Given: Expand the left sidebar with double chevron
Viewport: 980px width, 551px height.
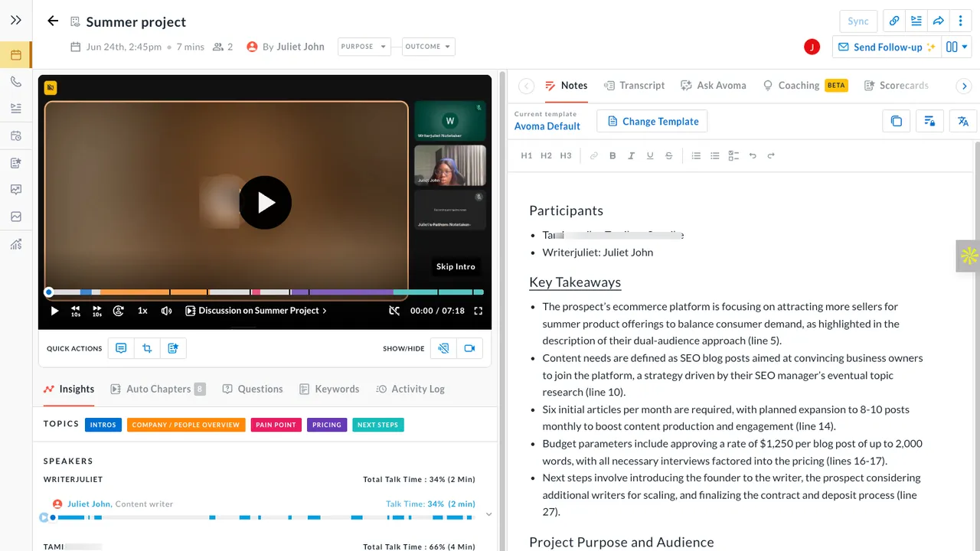Looking at the screenshot, I should coord(16,21).
